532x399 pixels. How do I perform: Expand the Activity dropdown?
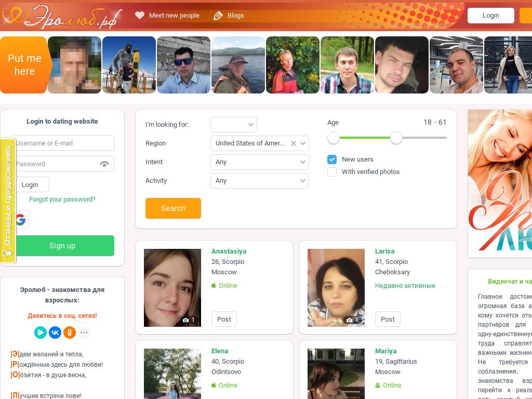click(x=259, y=181)
